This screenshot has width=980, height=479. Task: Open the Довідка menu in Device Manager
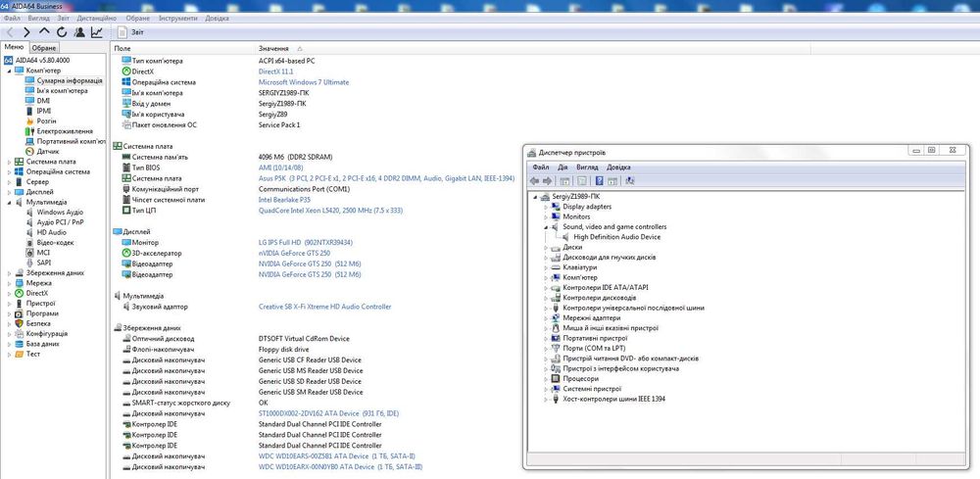point(618,168)
